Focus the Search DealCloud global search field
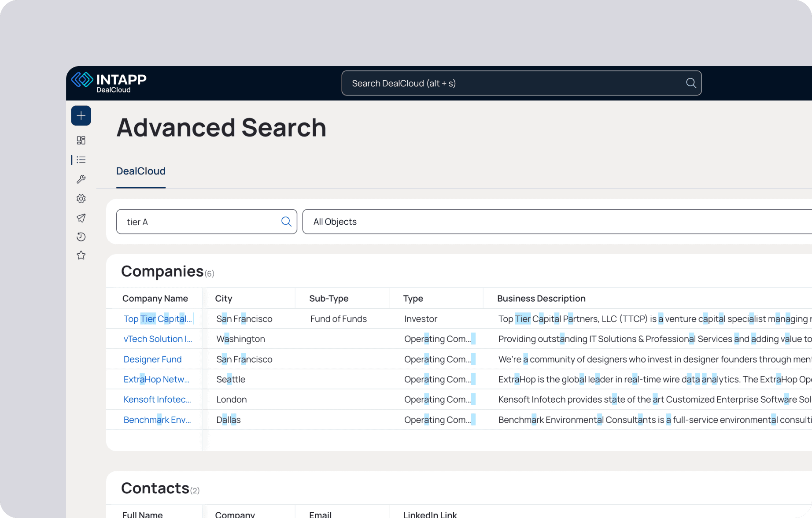The height and width of the screenshot is (518, 812). tap(521, 83)
